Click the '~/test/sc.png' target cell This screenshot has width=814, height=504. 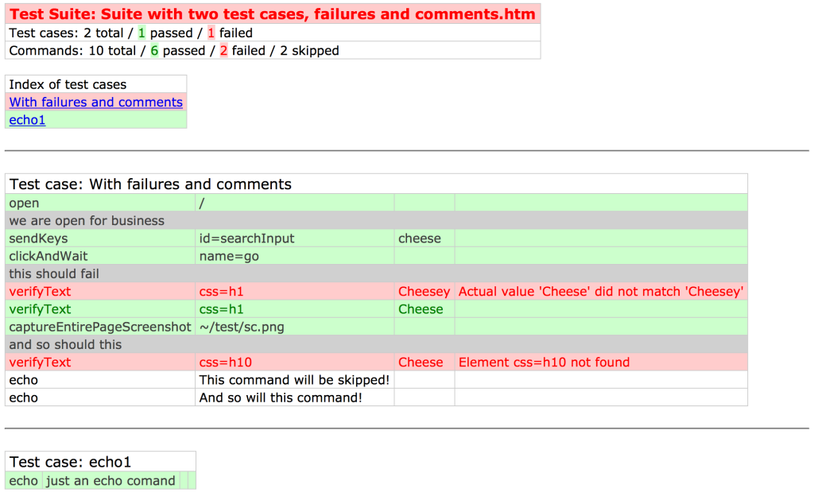[x=295, y=327]
